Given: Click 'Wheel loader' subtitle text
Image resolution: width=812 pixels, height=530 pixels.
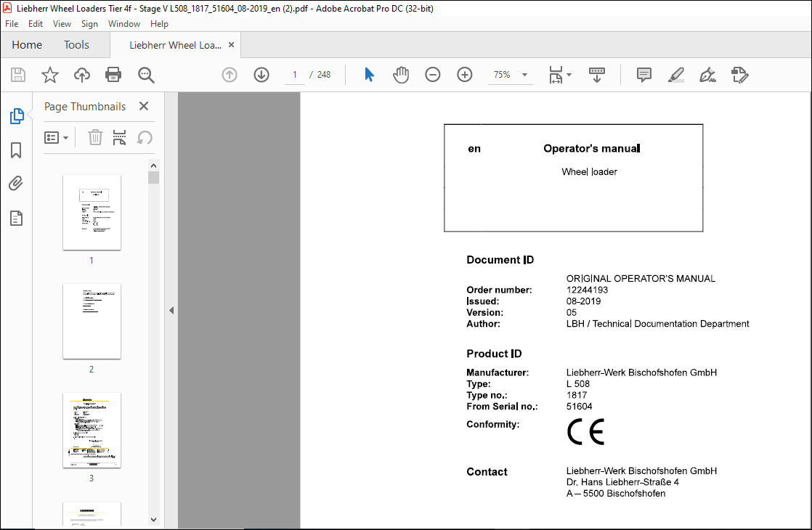Looking at the screenshot, I should pyautogui.click(x=589, y=172).
